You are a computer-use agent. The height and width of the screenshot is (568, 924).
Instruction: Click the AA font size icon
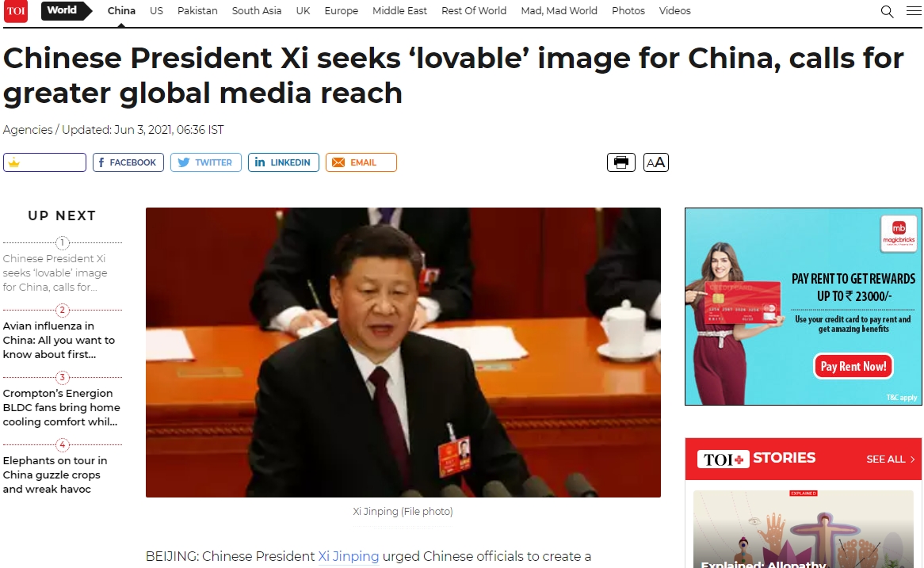(656, 162)
